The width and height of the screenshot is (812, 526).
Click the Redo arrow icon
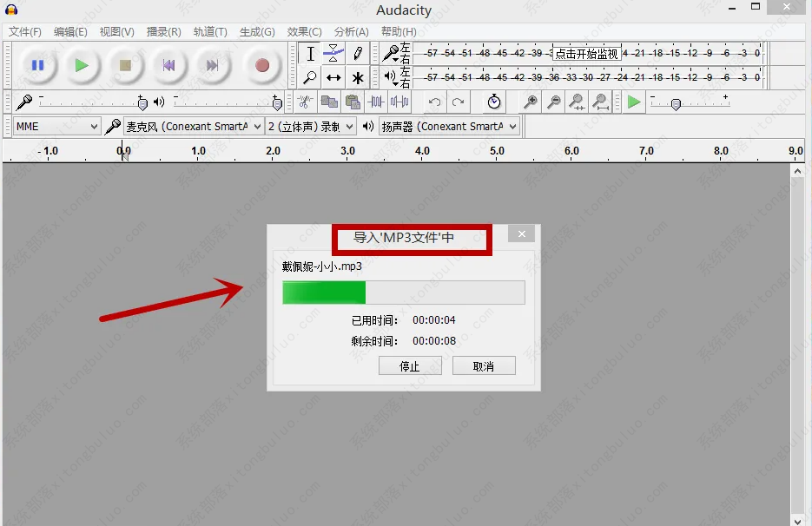pos(459,102)
